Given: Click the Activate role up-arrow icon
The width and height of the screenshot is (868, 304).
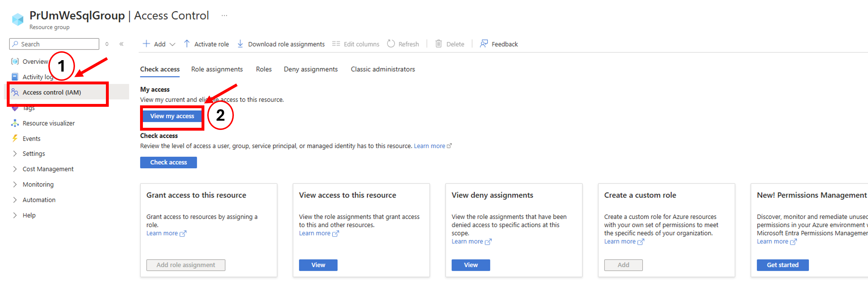Looking at the screenshot, I should click(187, 44).
